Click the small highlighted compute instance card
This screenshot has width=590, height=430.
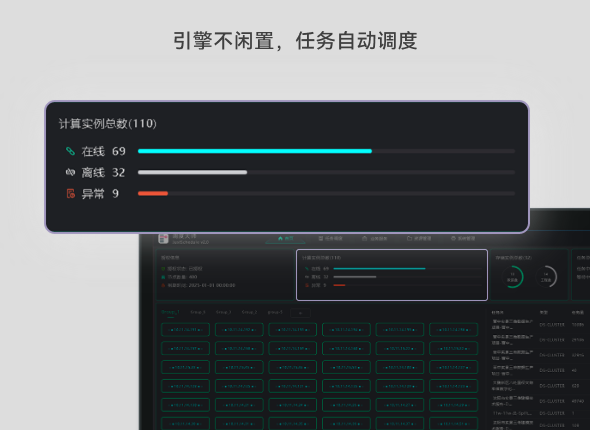point(392,275)
